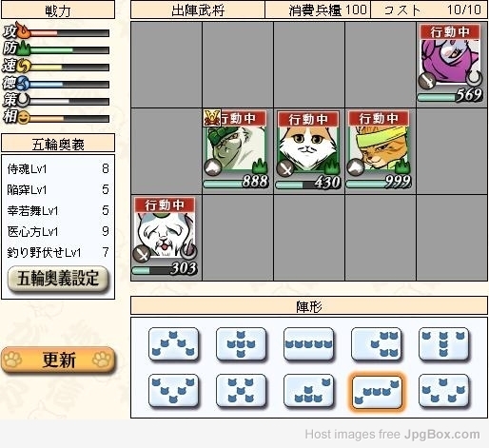Viewport: 489px width, 448px height.
Task: Click the JpgBox.com watermark link
Action: [441, 434]
